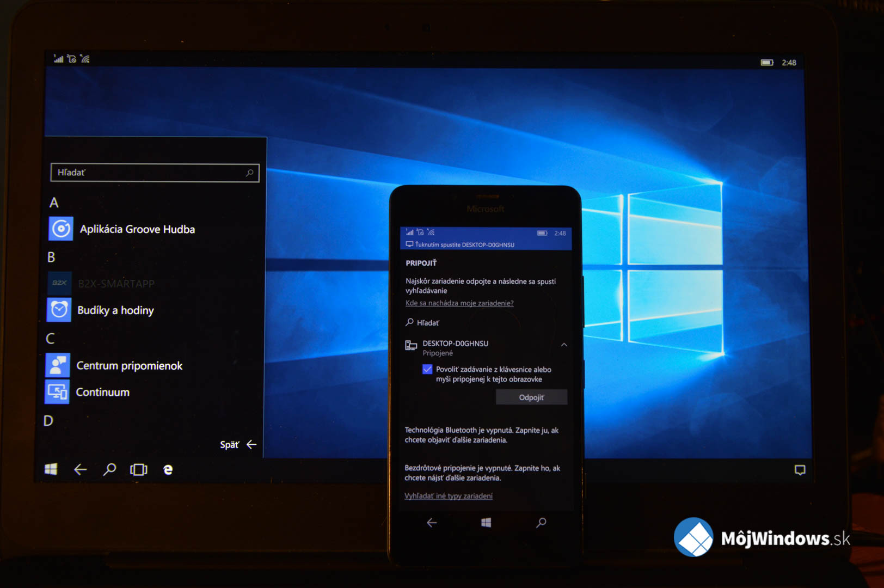Image resolution: width=884 pixels, height=588 pixels.
Task: Open Aplikácia Groove Hudba app icon
Action: (x=61, y=229)
